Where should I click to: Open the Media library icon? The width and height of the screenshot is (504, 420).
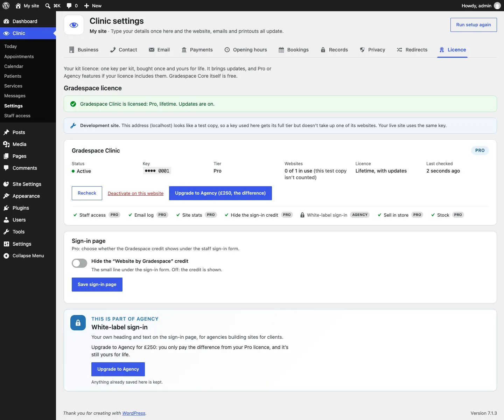pyautogui.click(x=6, y=144)
